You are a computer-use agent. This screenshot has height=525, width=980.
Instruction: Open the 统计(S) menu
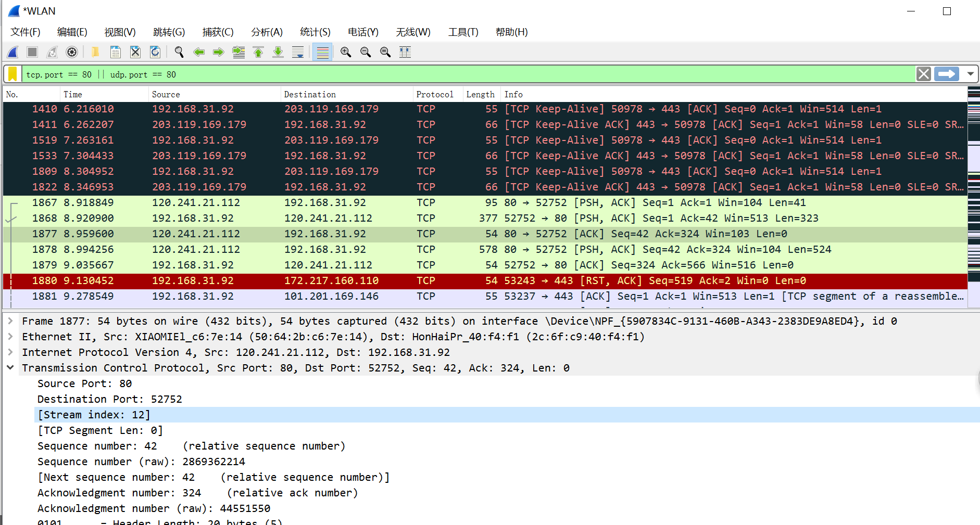click(x=315, y=32)
